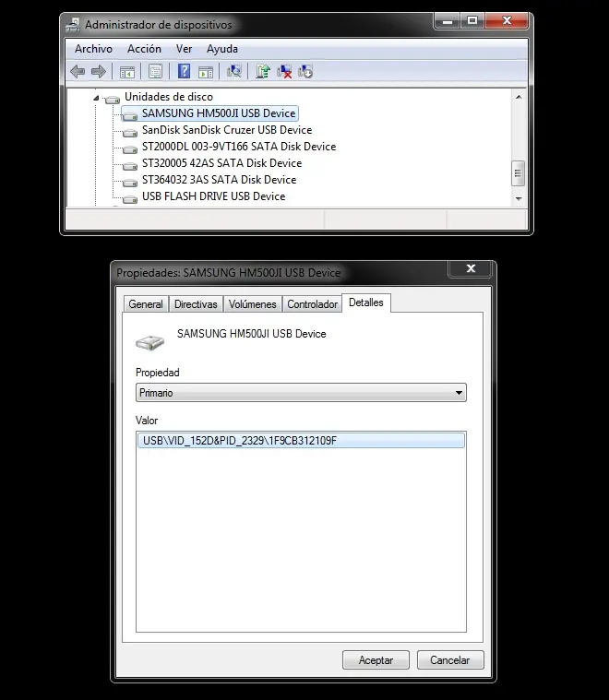The height and width of the screenshot is (700, 609).
Task: Switch to the General tab
Action: pos(146,304)
